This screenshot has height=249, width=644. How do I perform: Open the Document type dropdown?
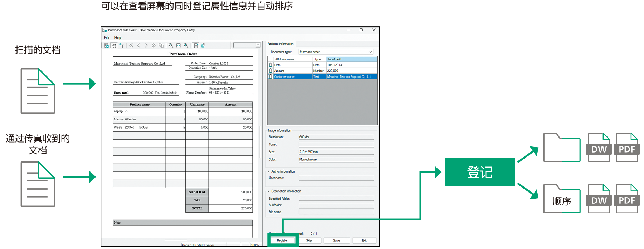coord(336,52)
